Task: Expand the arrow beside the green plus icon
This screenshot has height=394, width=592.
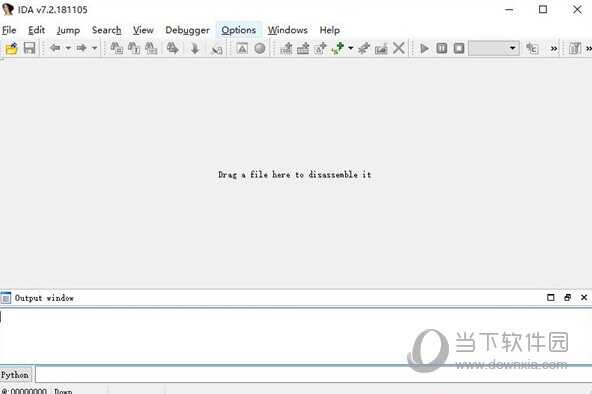Action: coord(350,48)
